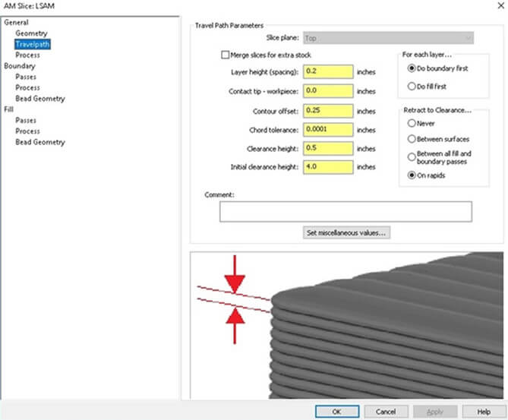Set retract to Never

point(412,123)
